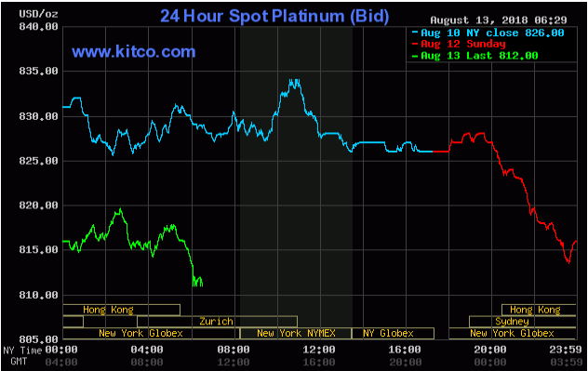Click the 24 Hour Spot Platinum (Bid) title
The width and height of the screenshot is (588, 371).
[274, 16]
